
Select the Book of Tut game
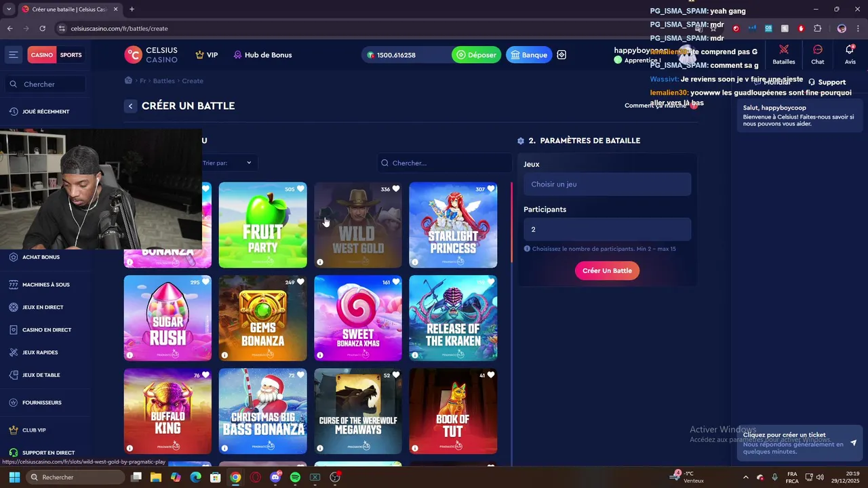(453, 411)
